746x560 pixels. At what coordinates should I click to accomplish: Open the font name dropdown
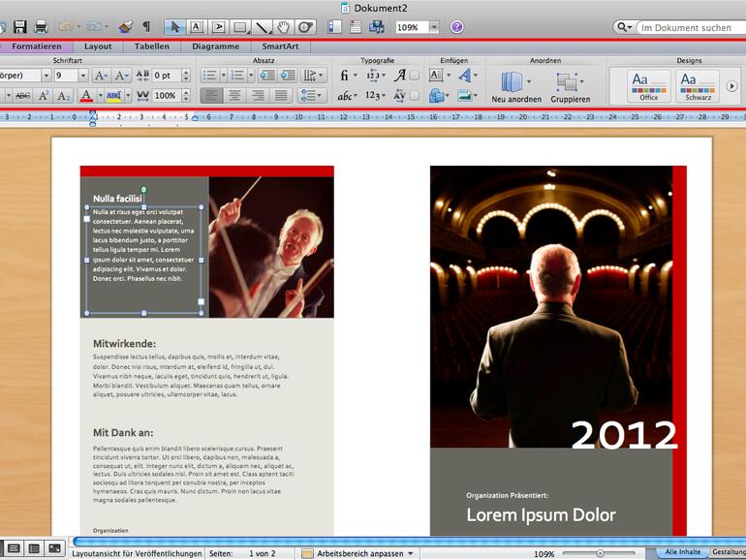(x=47, y=76)
